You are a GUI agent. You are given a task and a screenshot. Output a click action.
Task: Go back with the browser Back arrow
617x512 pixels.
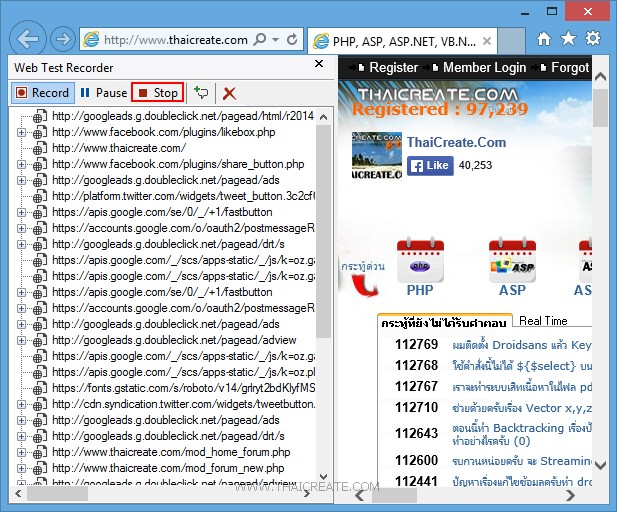pyautogui.click(x=28, y=39)
